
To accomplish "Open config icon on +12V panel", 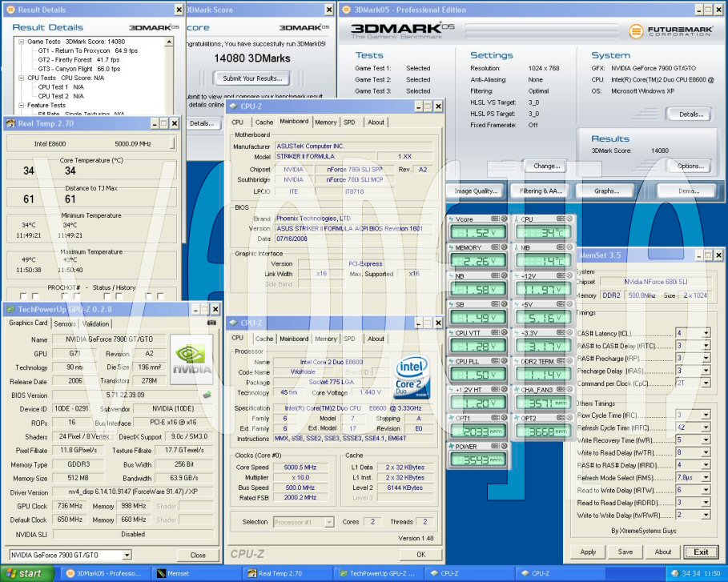I will pos(561,275).
